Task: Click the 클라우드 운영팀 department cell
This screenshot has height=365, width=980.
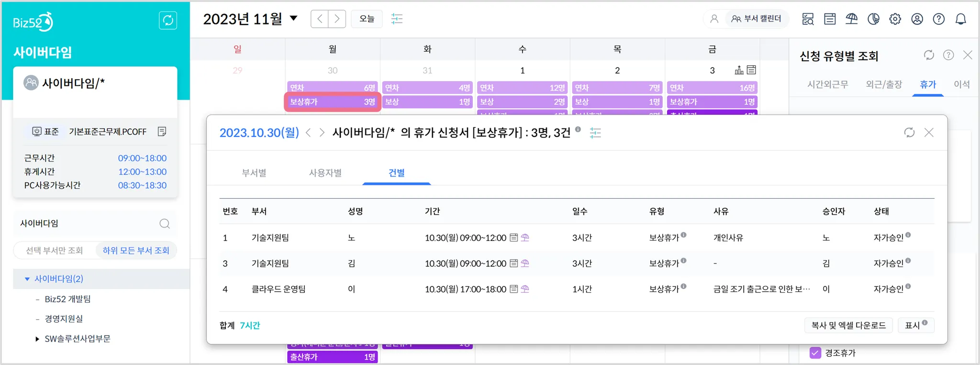Action: (x=278, y=289)
